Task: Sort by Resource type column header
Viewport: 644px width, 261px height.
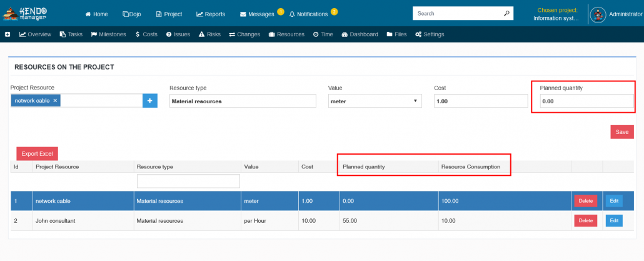Action: [155, 167]
